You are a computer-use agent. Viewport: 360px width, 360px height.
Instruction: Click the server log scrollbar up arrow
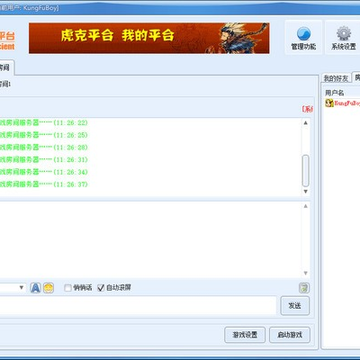pyautogui.click(x=305, y=123)
